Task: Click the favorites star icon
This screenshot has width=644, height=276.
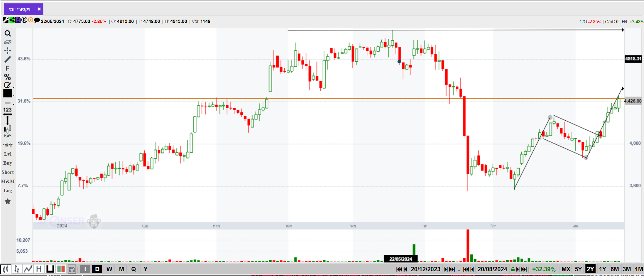Action: coord(8,202)
